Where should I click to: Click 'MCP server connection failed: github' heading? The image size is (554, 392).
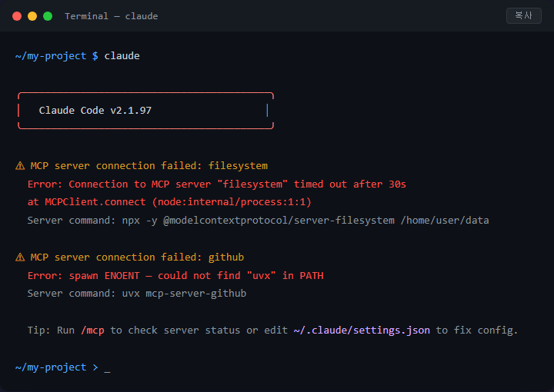[x=137, y=257]
